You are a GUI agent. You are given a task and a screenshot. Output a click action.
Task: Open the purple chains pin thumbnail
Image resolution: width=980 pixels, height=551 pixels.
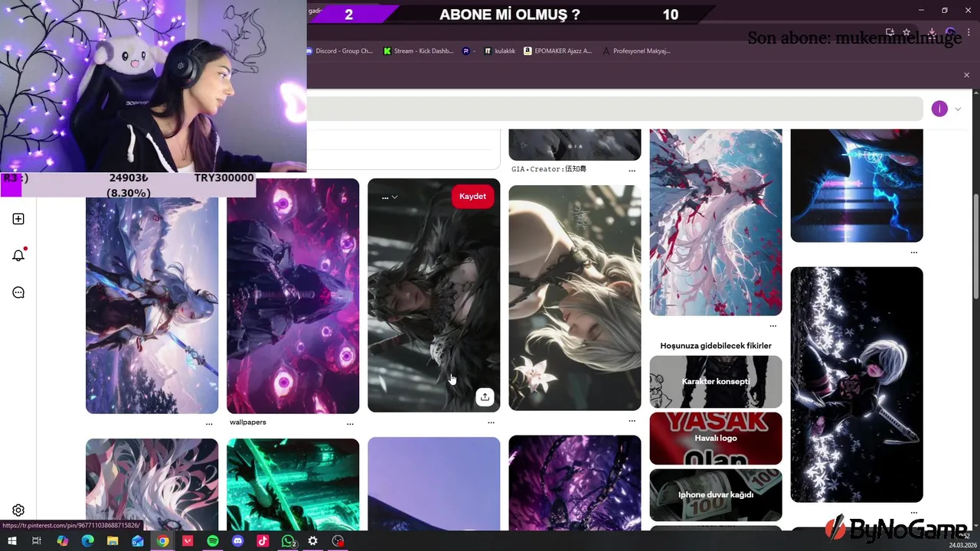pyautogui.click(x=575, y=483)
